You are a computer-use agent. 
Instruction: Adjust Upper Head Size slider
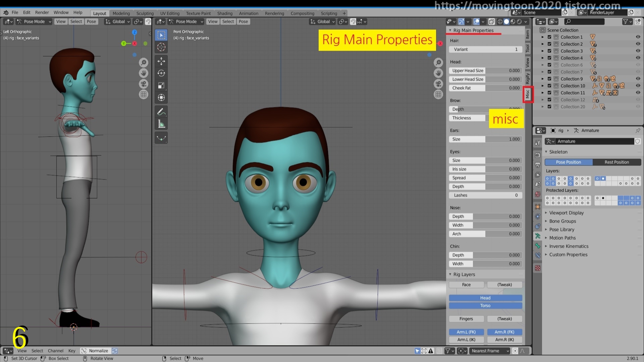coord(485,71)
